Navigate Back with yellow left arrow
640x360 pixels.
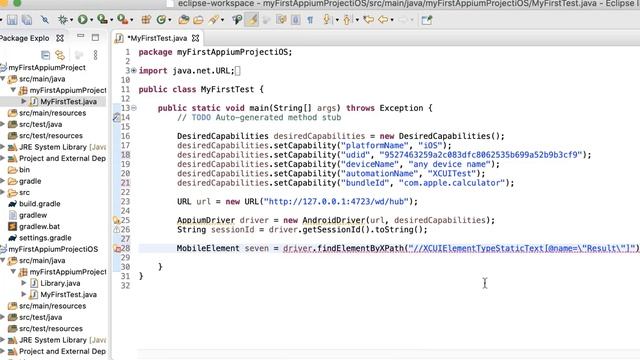383,20
